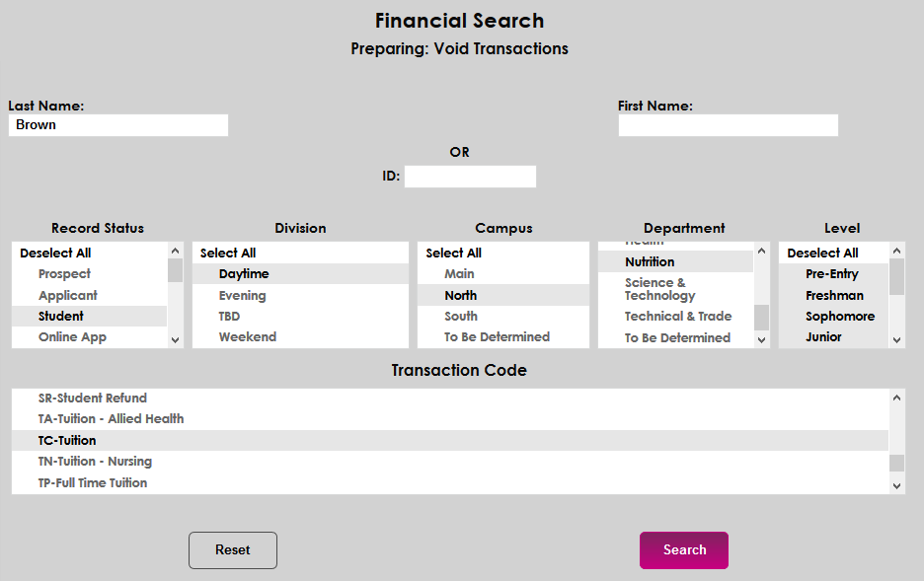Click the Reset button
The height and width of the screenshot is (581, 924).
(233, 550)
